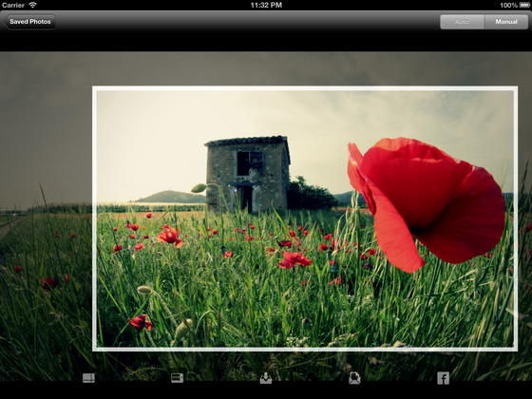Screen dimensions: 532x399
Task: Tap the save download tray icon
Action: click(x=266, y=378)
